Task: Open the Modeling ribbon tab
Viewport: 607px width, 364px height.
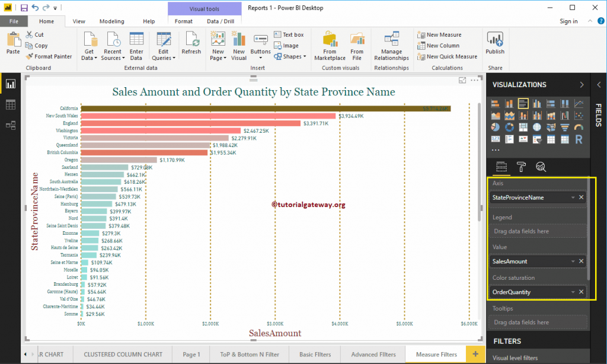Action: click(x=111, y=20)
